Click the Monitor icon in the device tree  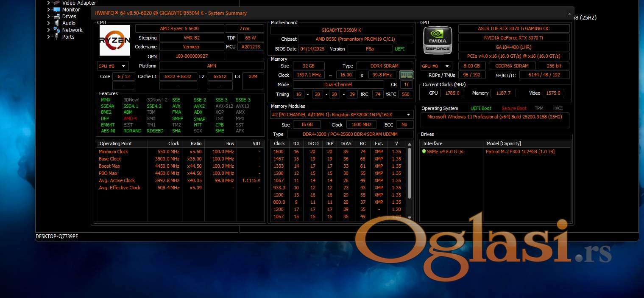[57, 9]
